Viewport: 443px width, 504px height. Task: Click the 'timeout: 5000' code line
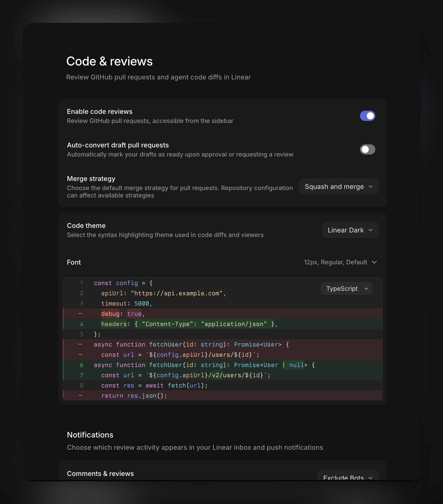[223, 303]
